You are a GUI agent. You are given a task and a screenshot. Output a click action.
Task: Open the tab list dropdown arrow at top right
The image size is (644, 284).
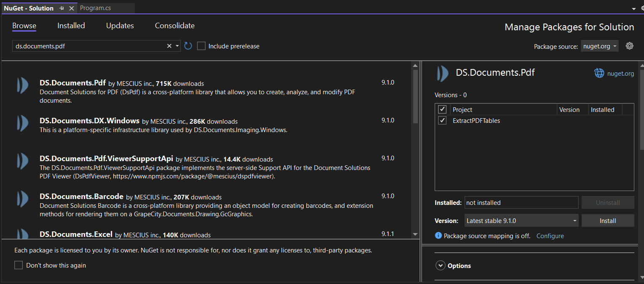tap(634, 8)
